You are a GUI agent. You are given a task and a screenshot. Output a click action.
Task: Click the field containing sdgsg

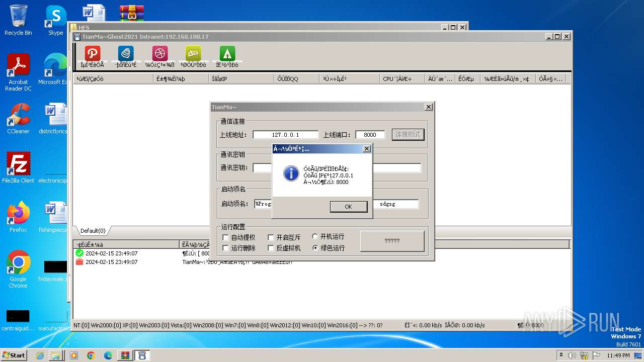[395, 204]
